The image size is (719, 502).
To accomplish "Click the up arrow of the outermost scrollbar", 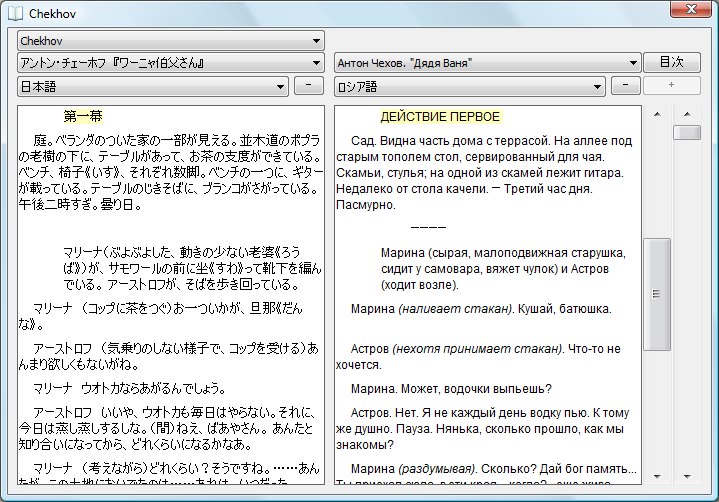I will tap(687, 114).
